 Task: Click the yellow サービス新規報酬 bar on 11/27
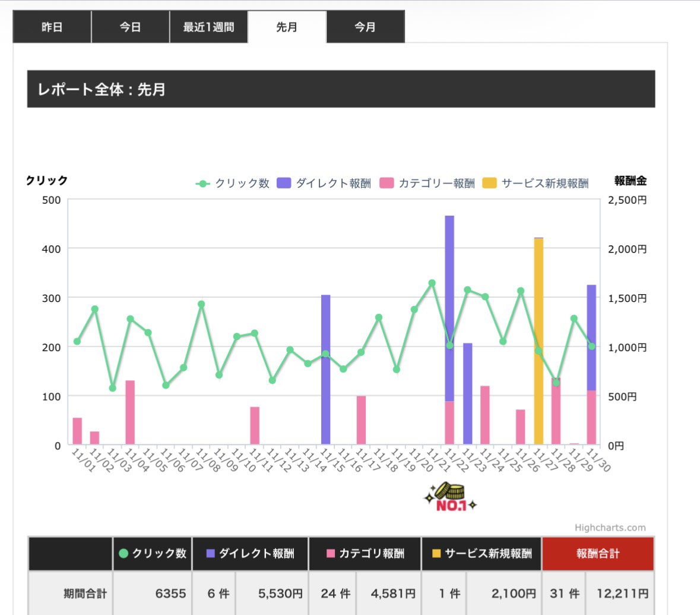click(x=539, y=341)
